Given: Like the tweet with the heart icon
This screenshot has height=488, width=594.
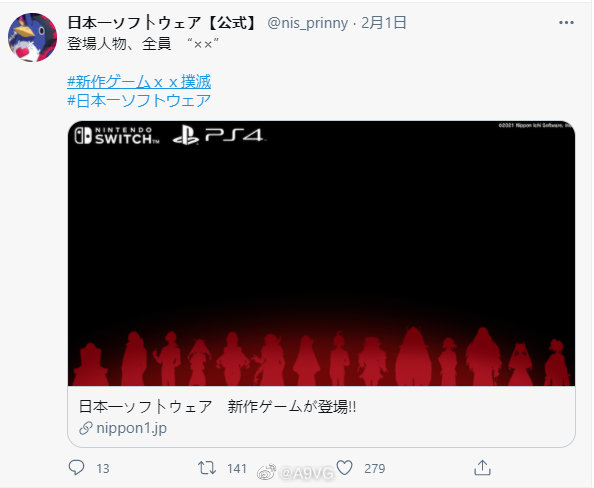Looking at the screenshot, I should coord(344,468).
